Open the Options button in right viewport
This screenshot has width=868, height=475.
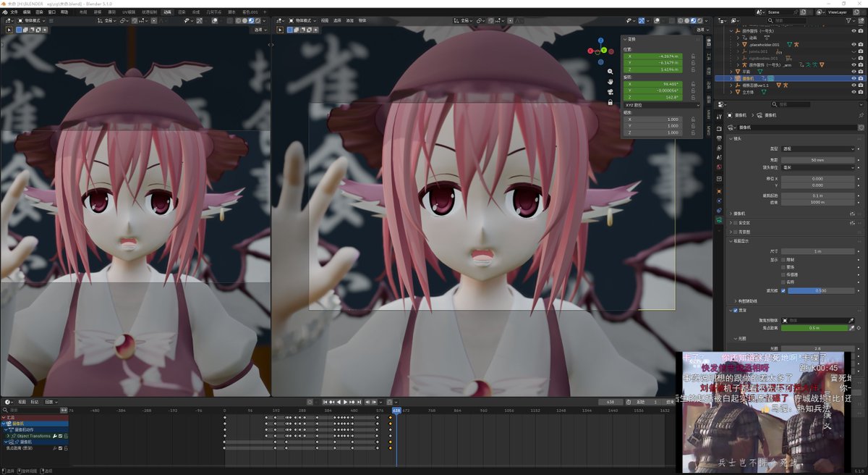coord(703,30)
